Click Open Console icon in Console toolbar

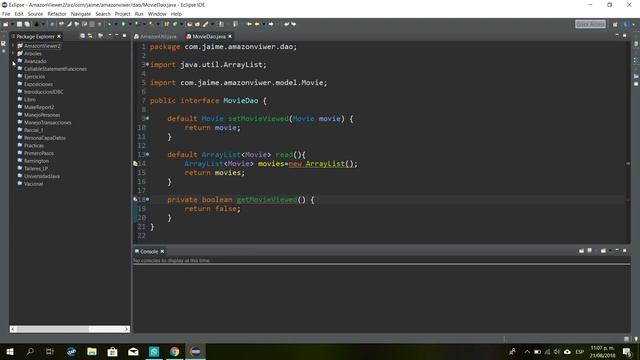(x=603, y=251)
